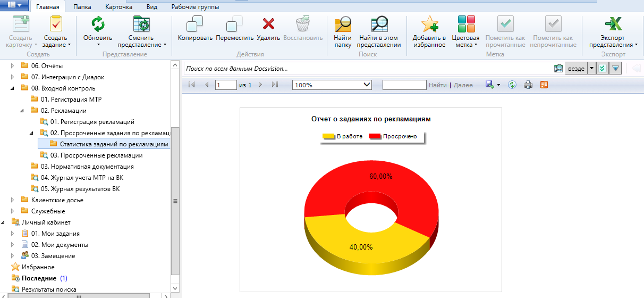Expand the 07. Интеграция с Диадок folder
This screenshot has height=298, width=644.
click(13, 77)
